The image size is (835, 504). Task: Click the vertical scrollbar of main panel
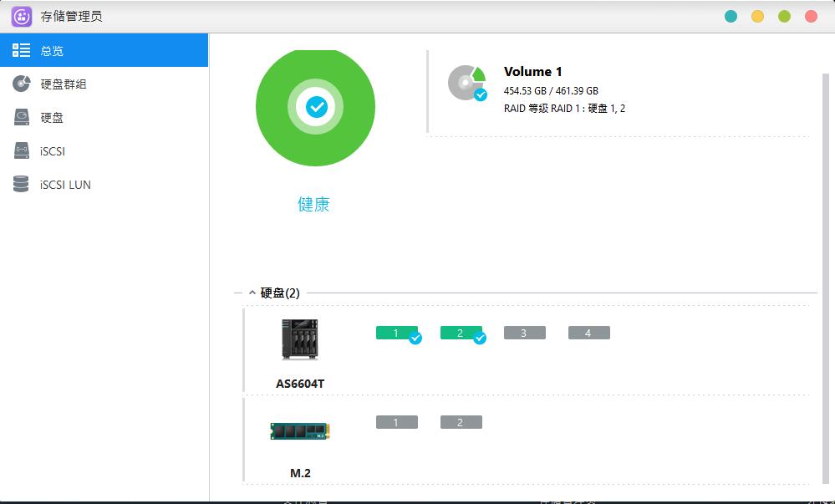point(826,277)
